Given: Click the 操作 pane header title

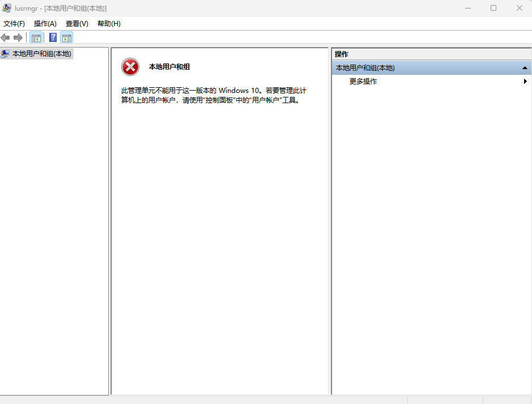Looking at the screenshot, I should point(342,54).
